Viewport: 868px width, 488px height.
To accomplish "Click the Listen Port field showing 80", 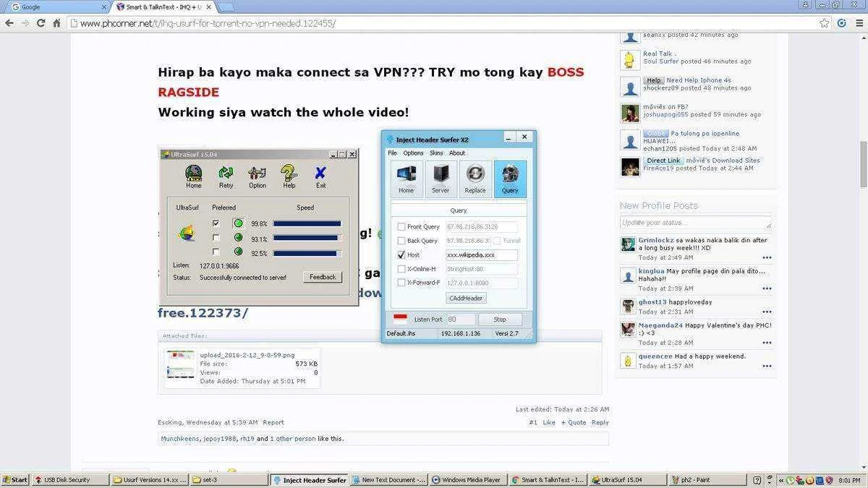I will [x=461, y=319].
